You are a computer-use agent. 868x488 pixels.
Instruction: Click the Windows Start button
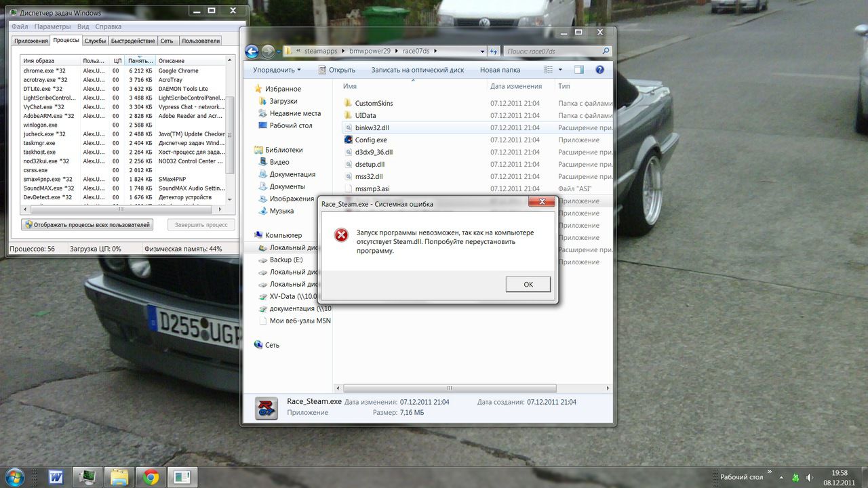pos(14,476)
